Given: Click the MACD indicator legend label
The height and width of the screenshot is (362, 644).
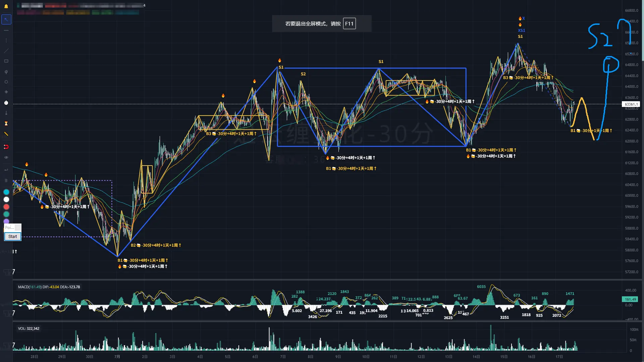Looking at the screenshot, I should [49, 287].
